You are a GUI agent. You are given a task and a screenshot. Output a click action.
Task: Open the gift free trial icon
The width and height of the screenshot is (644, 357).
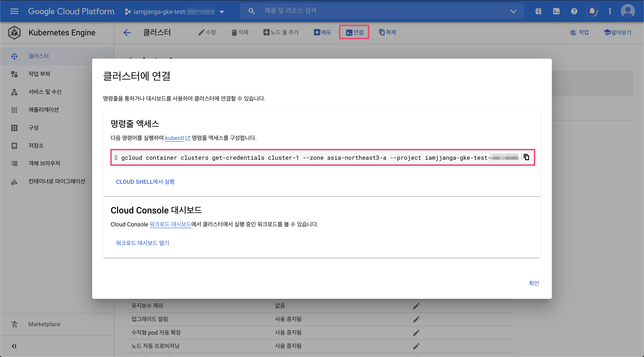(x=538, y=11)
